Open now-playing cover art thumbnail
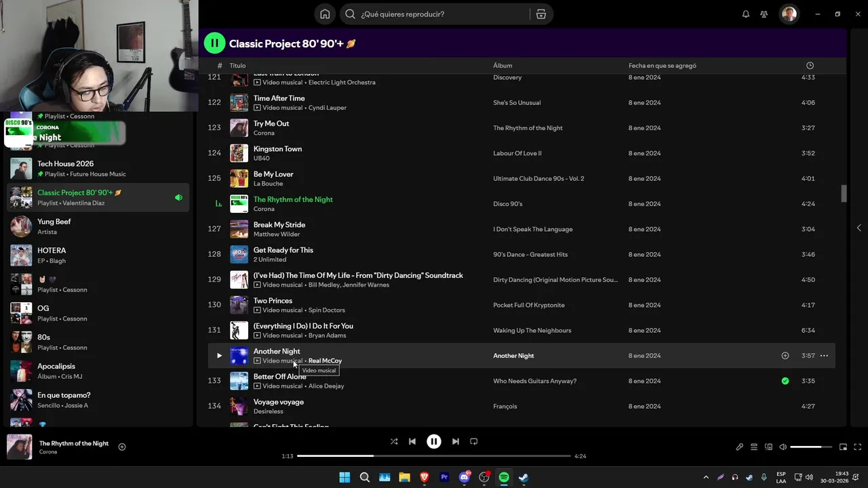Viewport: 868px width, 488px height. coord(20,447)
